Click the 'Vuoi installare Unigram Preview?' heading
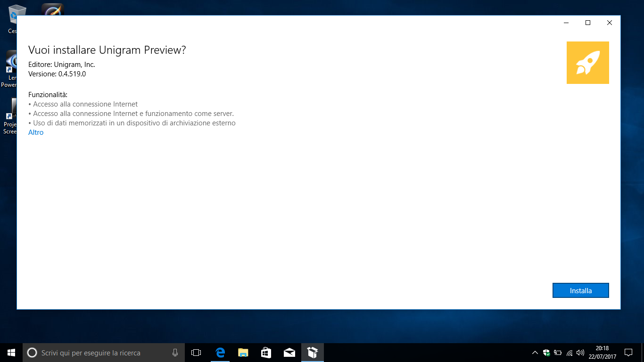 107,50
